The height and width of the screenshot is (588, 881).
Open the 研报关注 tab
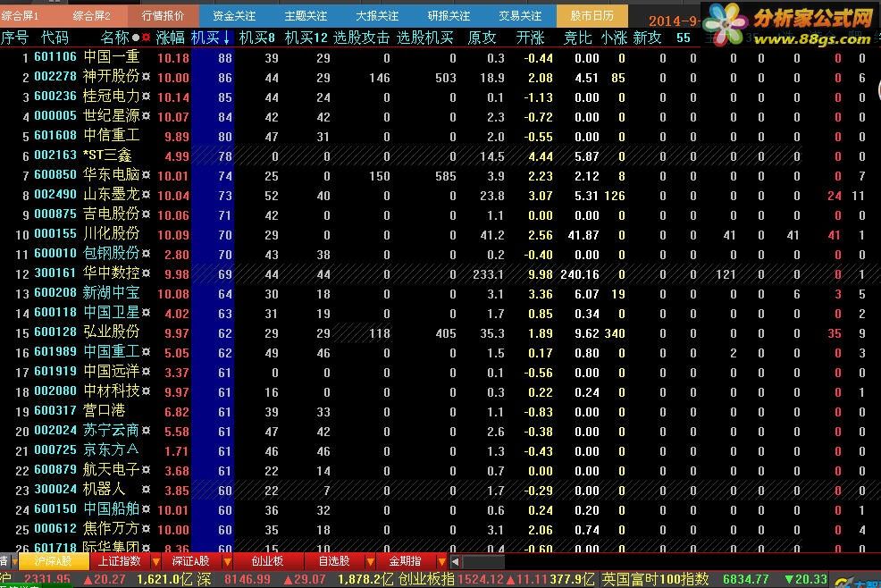(x=449, y=16)
